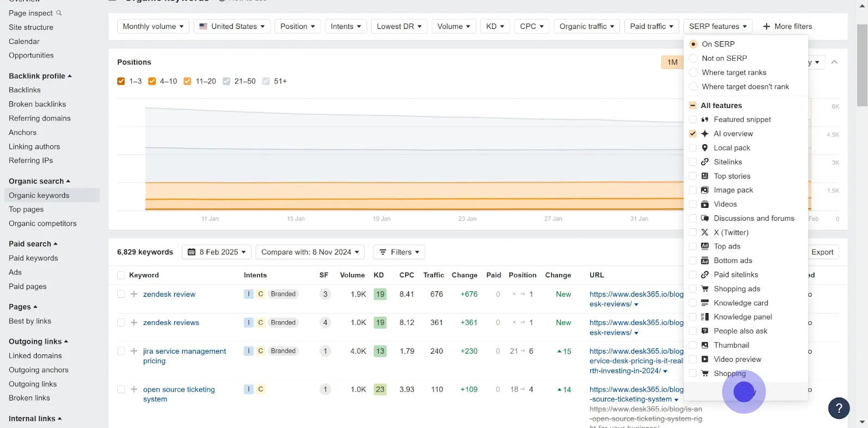
Task: Check the Featured snippet checkbox
Action: coord(693,119)
